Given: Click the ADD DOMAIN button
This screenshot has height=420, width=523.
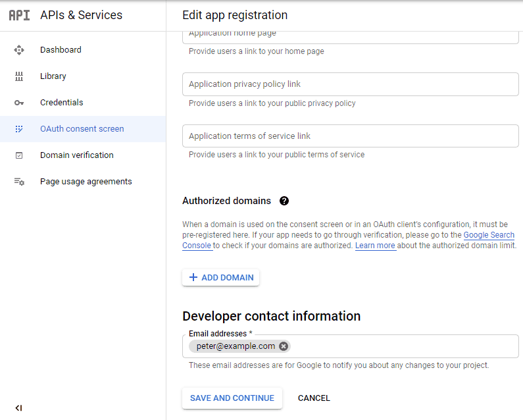Looking at the screenshot, I should pyautogui.click(x=221, y=277).
